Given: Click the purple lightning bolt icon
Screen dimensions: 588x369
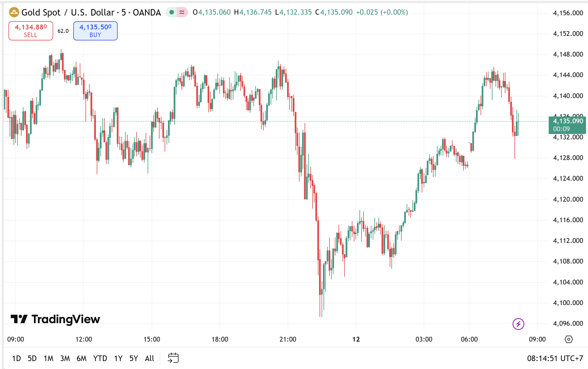Looking at the screenshot, I should 518,324.
